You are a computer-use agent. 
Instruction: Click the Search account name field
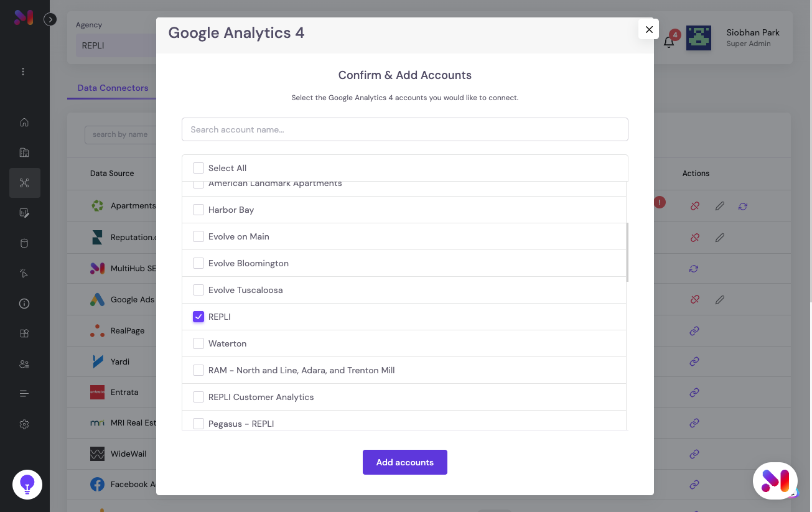point(405,129)
